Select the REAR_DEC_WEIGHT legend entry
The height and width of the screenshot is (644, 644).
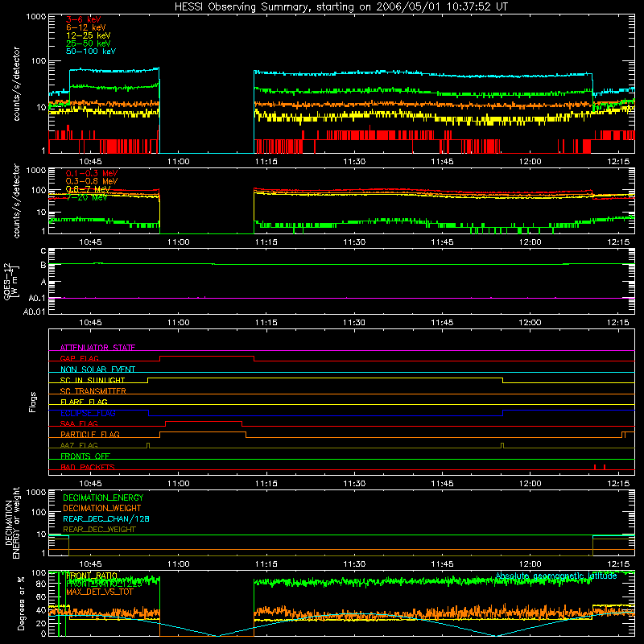99,530
